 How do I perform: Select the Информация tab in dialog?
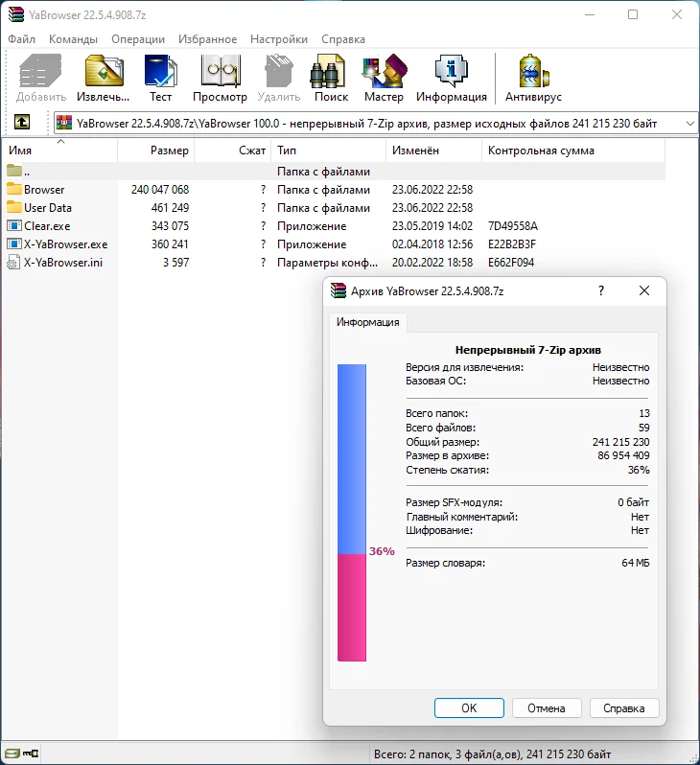[x=367, y=322]
